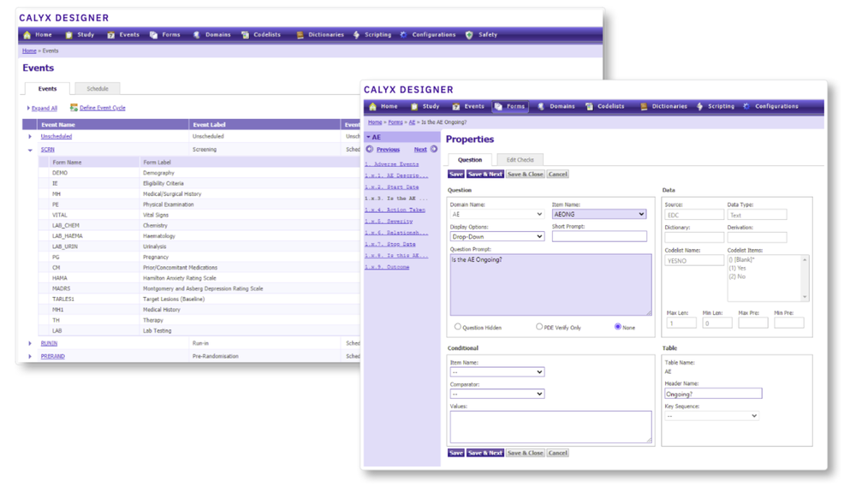This screenshot has width=856, height=504.
Task: Expand the RUNIN event row arrow
Action: [30, 344]
